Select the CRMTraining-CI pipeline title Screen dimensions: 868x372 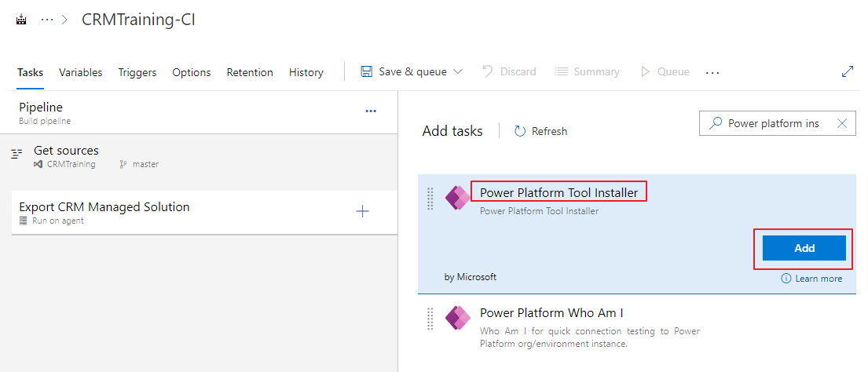pos(138,20)
